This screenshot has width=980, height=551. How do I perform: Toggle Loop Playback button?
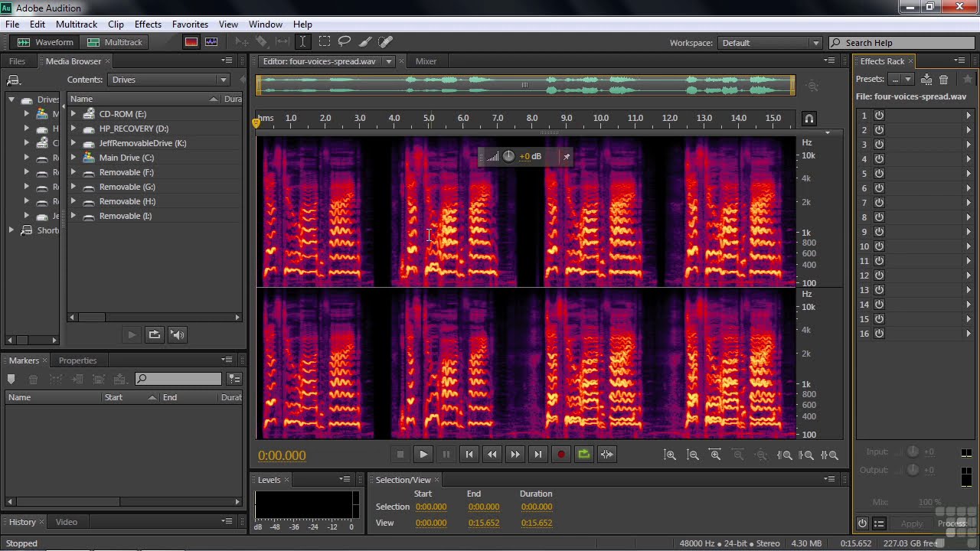tap(584, 455)
